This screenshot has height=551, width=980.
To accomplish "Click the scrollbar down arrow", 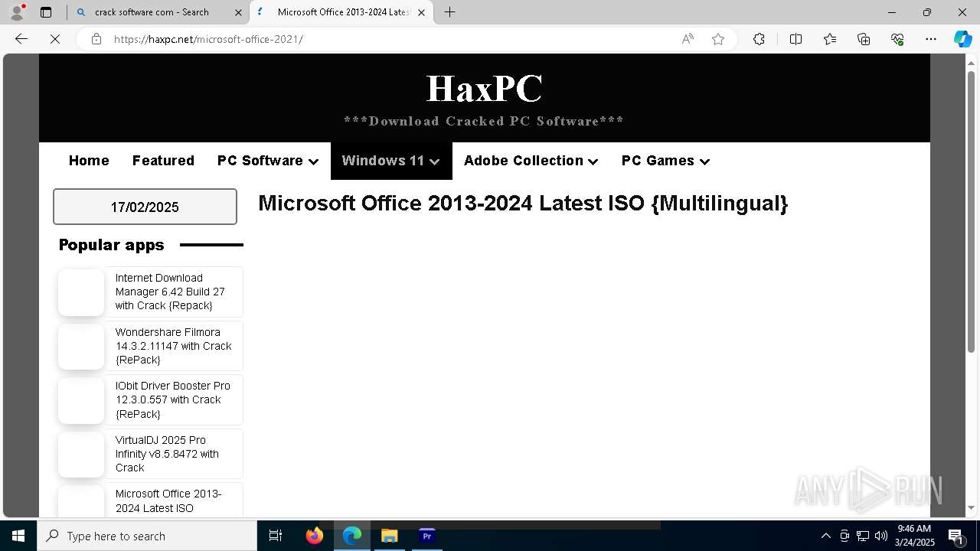I will pyautogui.click(x=971, y=508).
